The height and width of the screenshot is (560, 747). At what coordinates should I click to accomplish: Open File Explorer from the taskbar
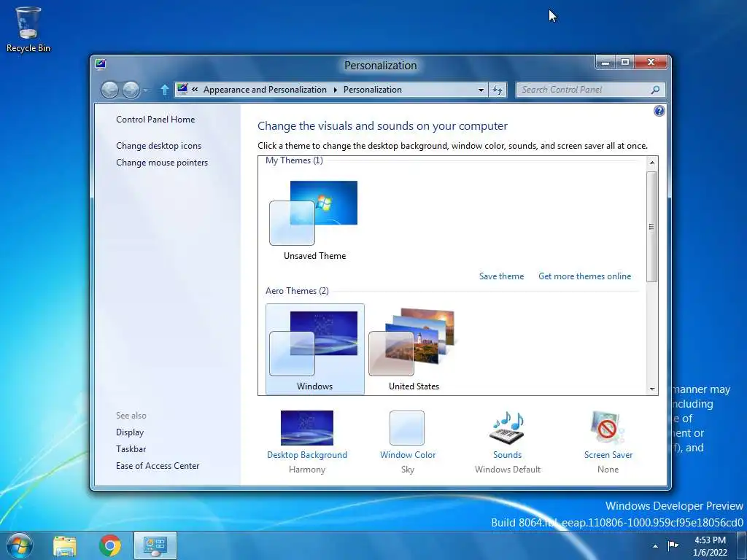65,546
